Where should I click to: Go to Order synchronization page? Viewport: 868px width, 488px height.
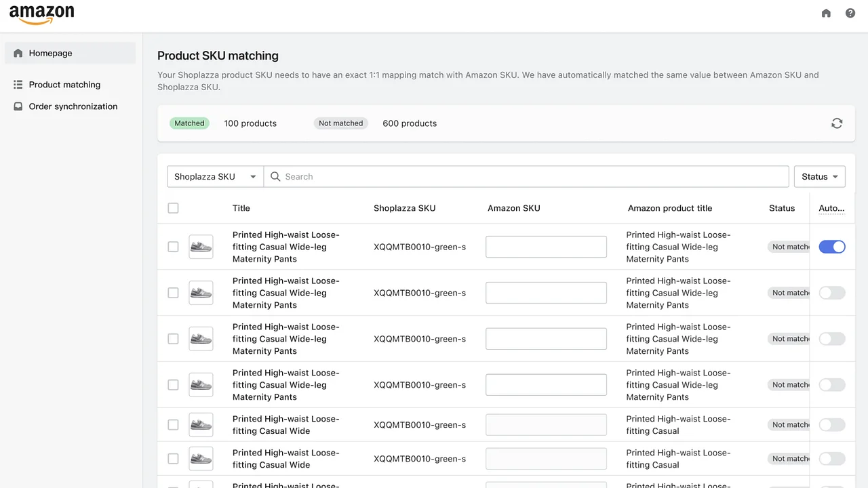tap(73, 106)
